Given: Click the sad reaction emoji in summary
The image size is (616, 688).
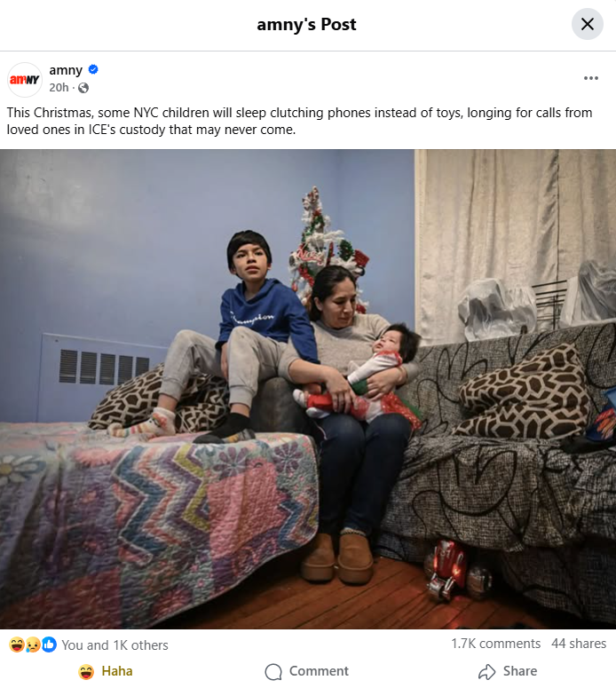Looking at the screenshot, I should 33,645.
